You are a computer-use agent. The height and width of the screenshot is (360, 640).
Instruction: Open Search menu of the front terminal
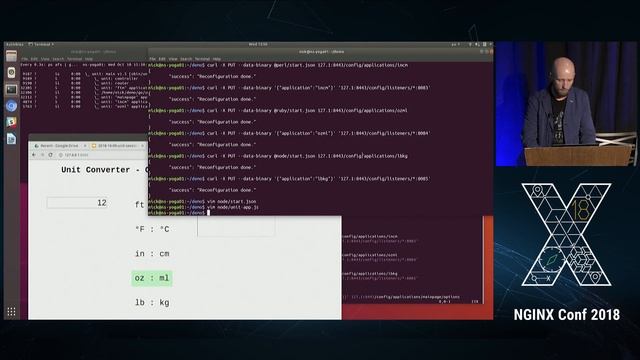coord(186,59)
